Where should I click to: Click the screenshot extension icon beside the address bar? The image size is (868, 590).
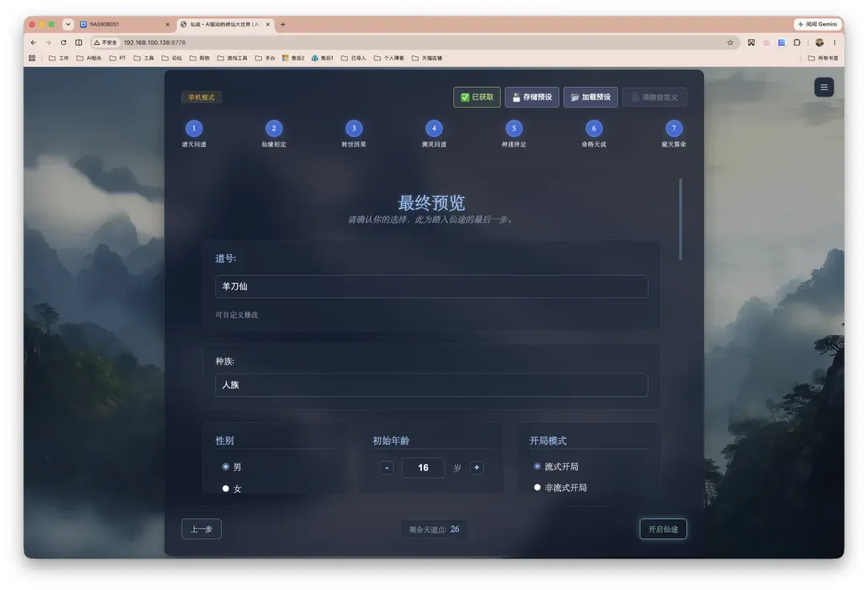click(x=751, y=43)
